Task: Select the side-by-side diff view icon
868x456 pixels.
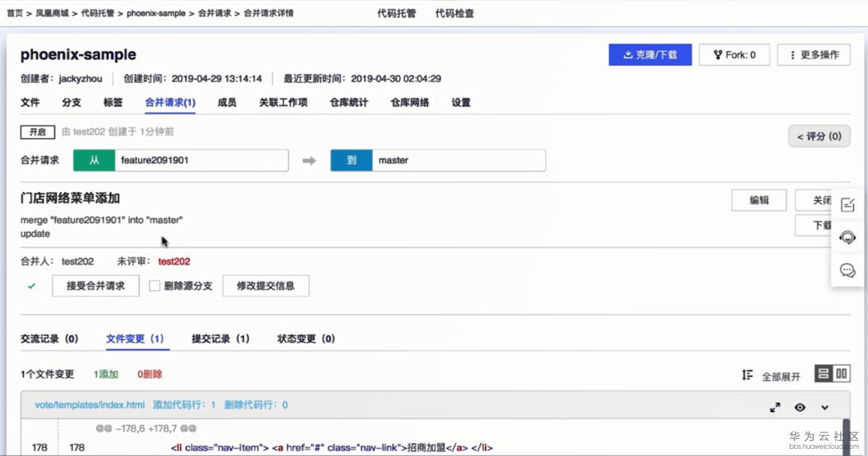Action: (841, 374)
